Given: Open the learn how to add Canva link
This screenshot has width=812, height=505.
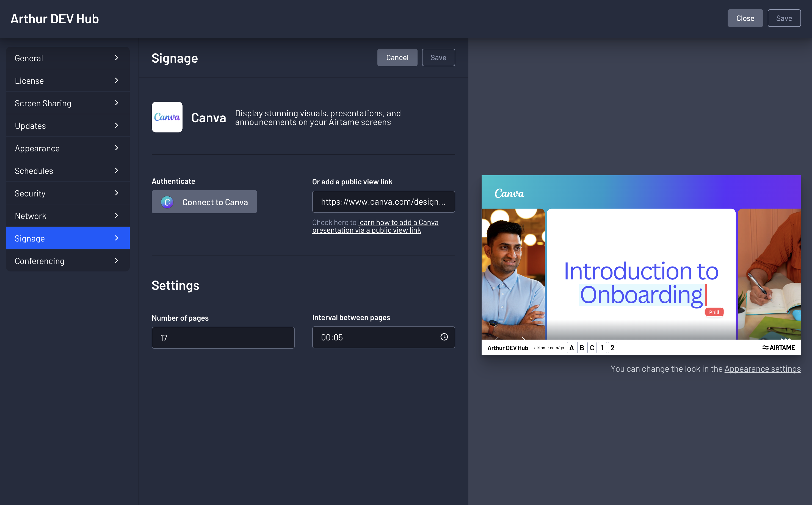Looking at the screenshot, I should point(375,226).
